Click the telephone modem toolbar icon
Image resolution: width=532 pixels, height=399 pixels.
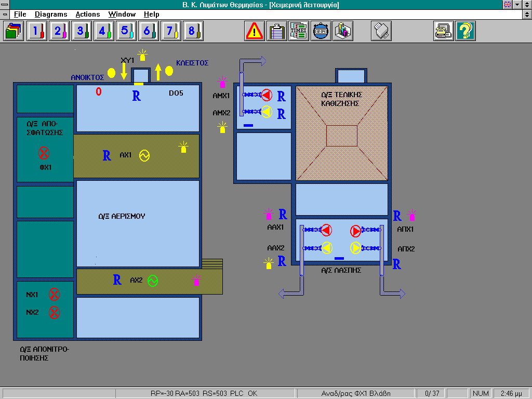click(x=443, y=31)
